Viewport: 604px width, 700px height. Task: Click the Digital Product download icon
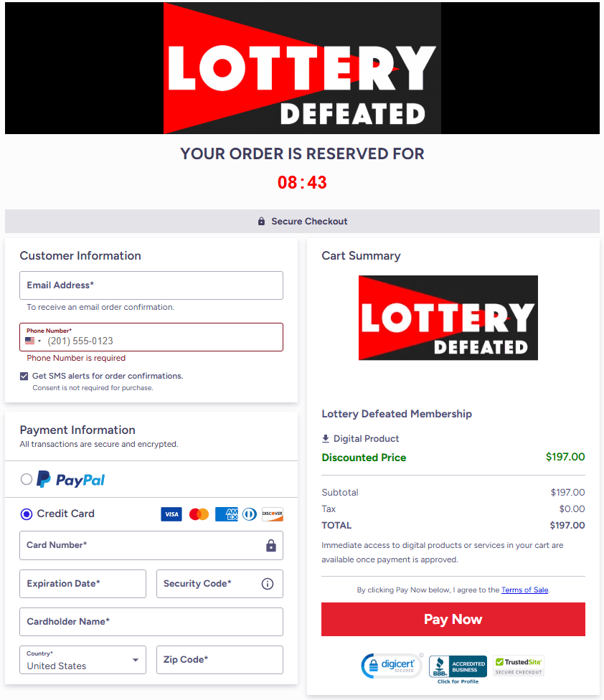coord(327,439)
